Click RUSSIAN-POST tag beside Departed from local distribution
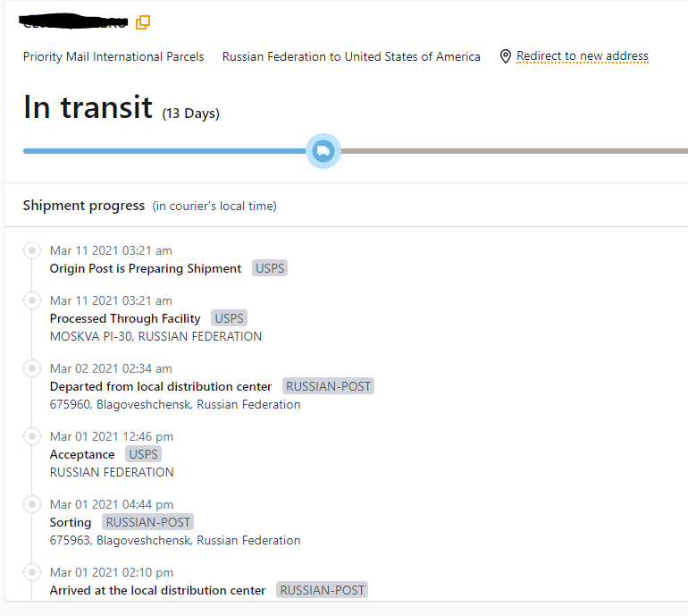The width and height of the screenshot is (688, 616). click(x=328, y=386)
